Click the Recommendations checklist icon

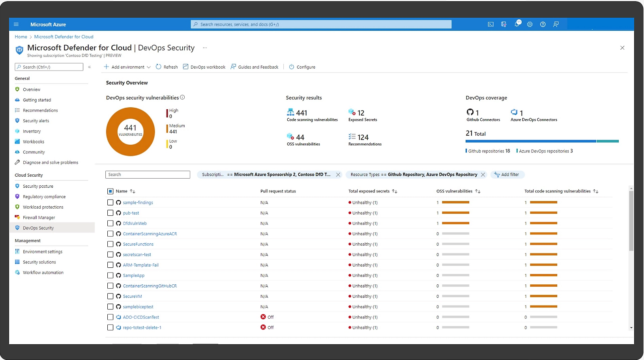[x=352, y=137]
